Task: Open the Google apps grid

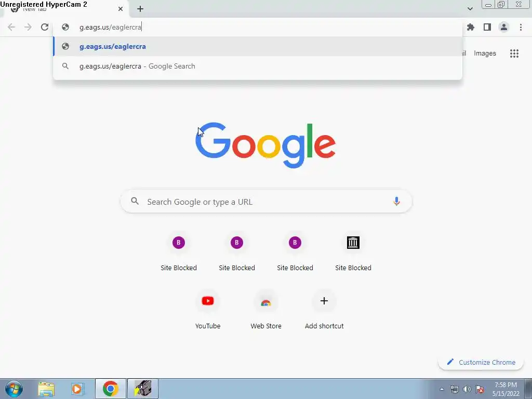Action: [514, 54]
